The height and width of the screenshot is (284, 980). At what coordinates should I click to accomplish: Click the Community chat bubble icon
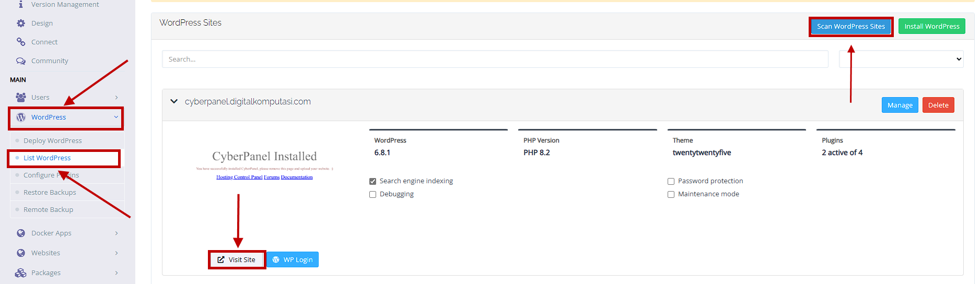pyautogui.click(x=21, y=61)
